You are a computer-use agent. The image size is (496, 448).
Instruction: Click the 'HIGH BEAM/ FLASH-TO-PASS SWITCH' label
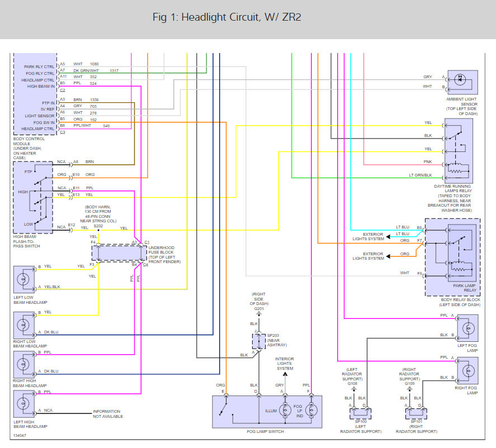pyautogui.click(x=27, y=241)
